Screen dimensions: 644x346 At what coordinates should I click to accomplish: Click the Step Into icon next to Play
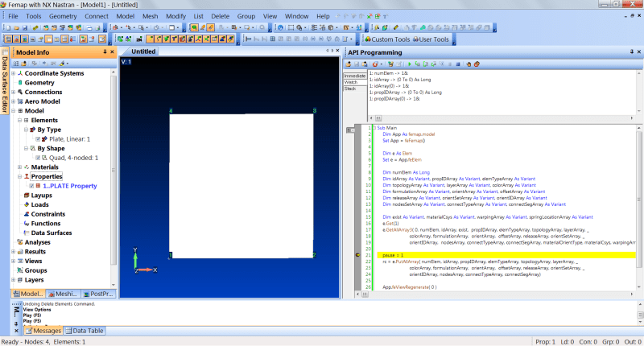click(417, 64)
